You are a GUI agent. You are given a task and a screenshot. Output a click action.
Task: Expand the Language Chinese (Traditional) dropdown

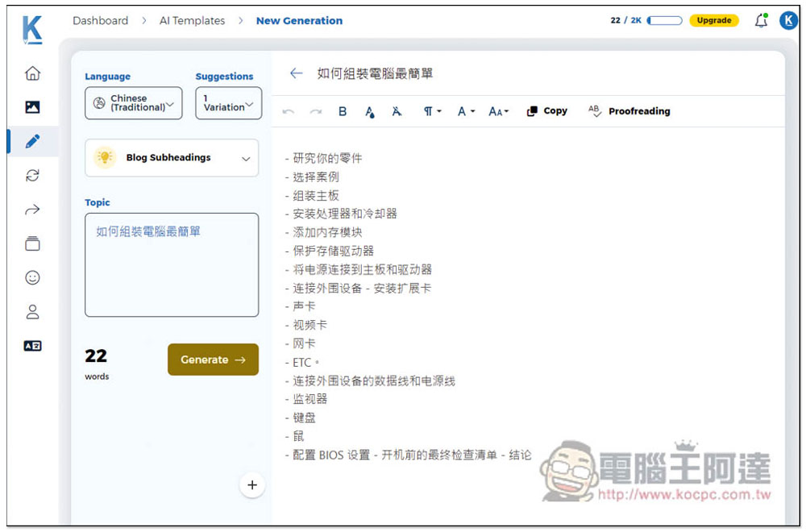(x=134, y=103)
